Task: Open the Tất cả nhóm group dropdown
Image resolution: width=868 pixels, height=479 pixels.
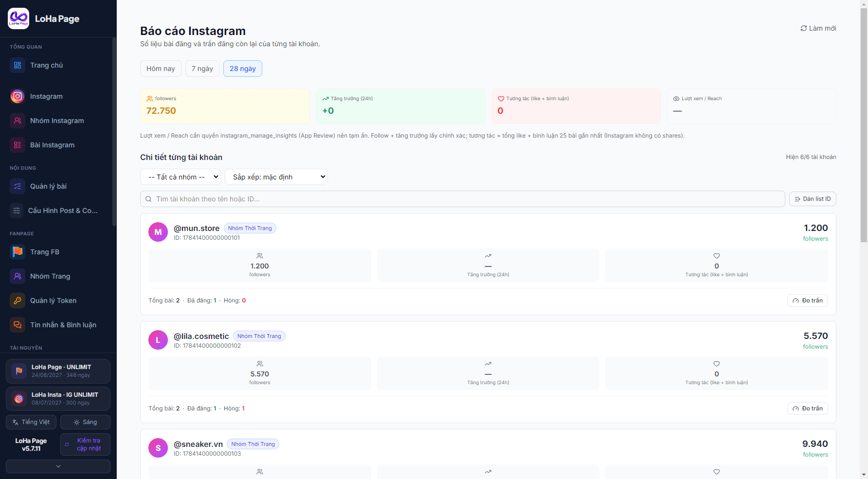Action: click(x=181, y=177)
